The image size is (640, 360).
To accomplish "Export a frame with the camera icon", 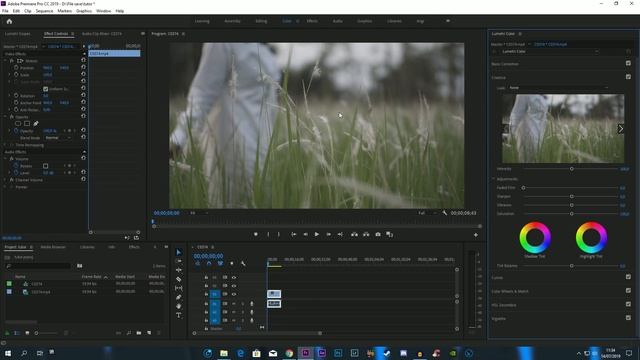I will [378, 234].
